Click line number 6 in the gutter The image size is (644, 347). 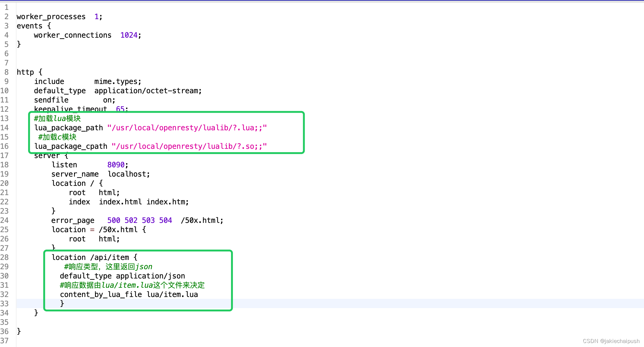pyautogui.click(x=6, y=54)
